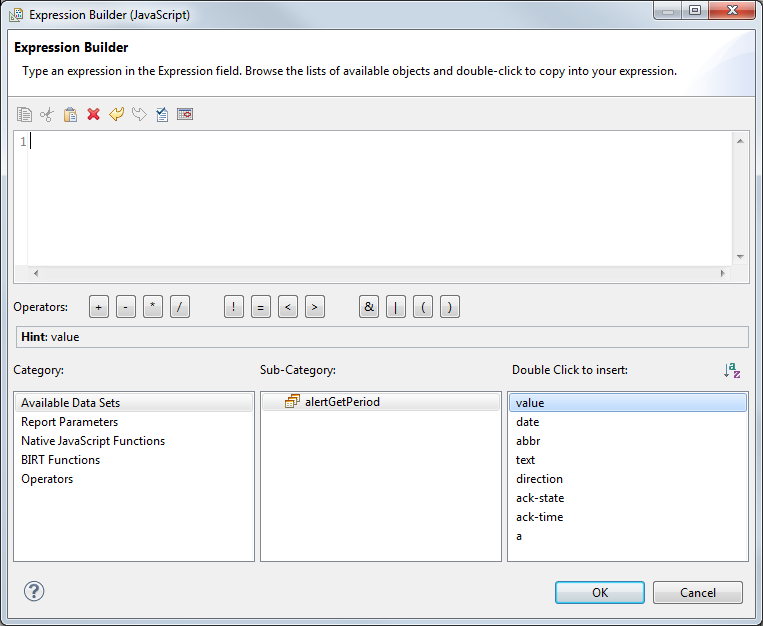Choose the BIRT Functions category
The width and height of the screenshot is (763, 626).
60,460
